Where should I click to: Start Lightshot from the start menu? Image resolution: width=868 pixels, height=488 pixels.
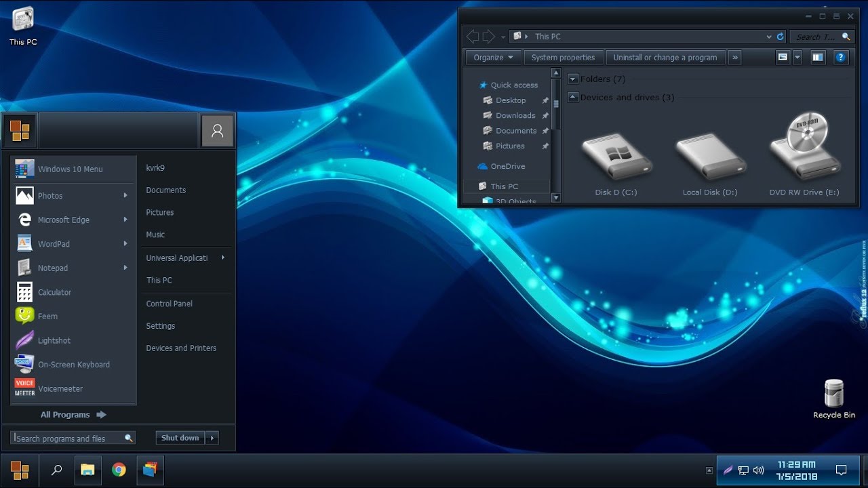tap(73, 340)
